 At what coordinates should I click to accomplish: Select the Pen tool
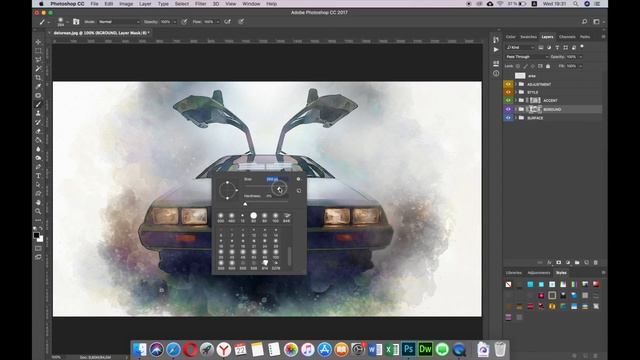click(x=38, y=167)
